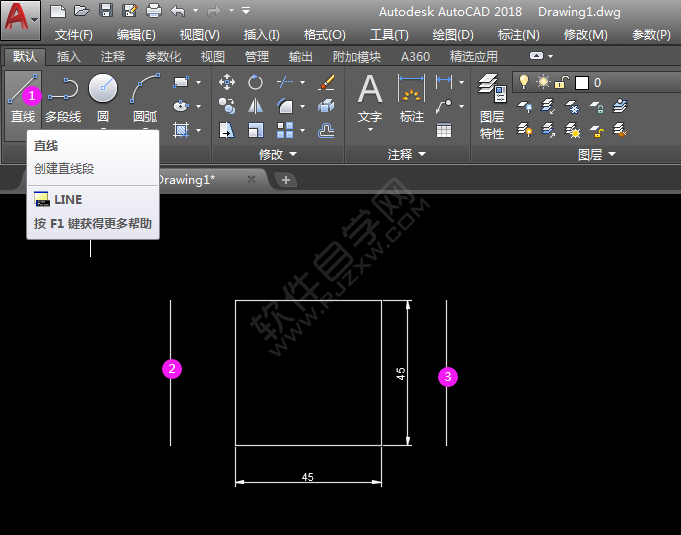This screenshot has width=681, height=535.
Task: Click the Save icon in quick access toolbar
Action: pos(105,11)
